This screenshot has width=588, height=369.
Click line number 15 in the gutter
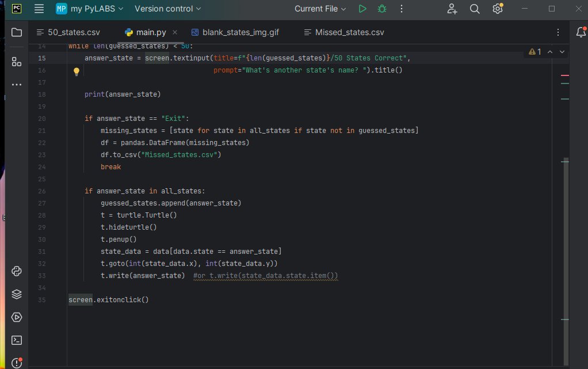pos(41,58)
